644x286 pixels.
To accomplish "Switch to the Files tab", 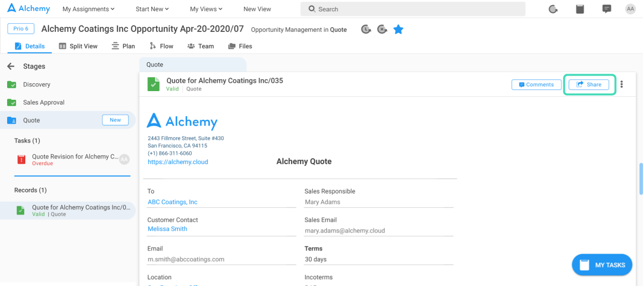I will pos(240,46).
